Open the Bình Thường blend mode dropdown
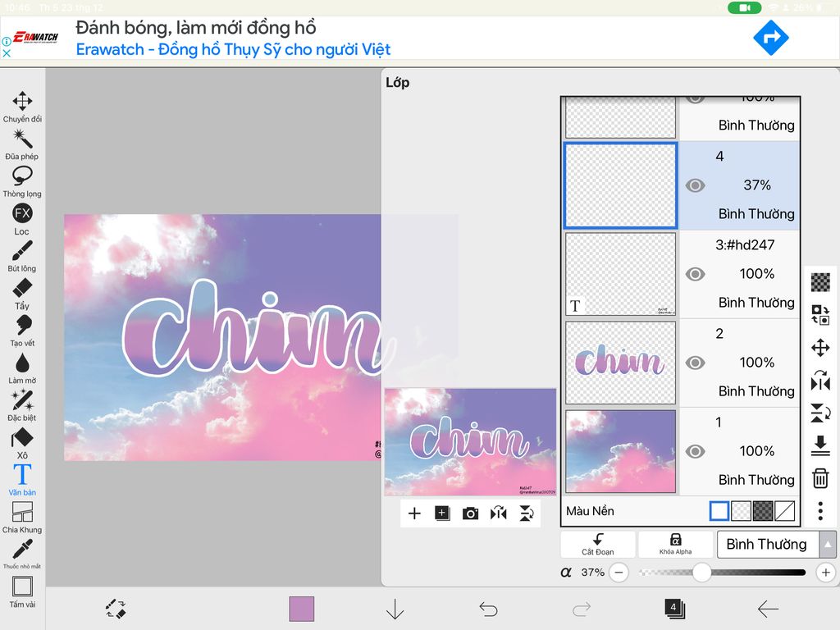This screenshot has height=630, width=840. point(768,545)
